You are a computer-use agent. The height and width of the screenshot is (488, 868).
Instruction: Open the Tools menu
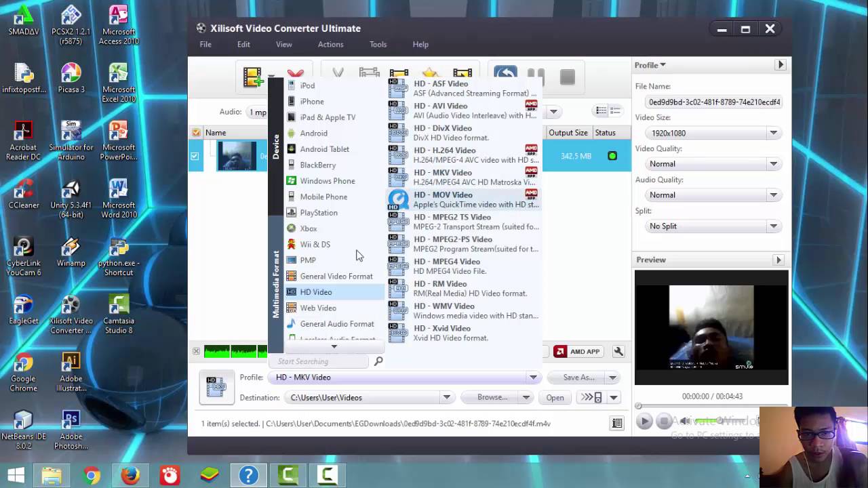point(378,44)
